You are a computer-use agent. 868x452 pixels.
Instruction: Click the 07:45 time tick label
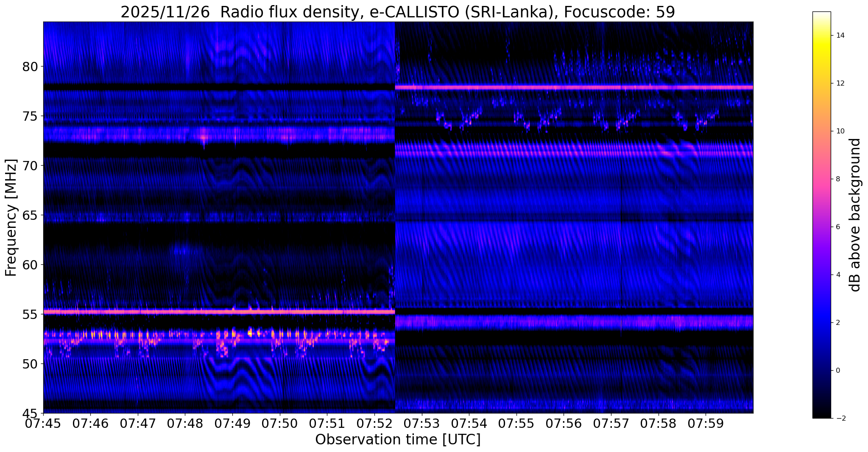coord(43,423)
